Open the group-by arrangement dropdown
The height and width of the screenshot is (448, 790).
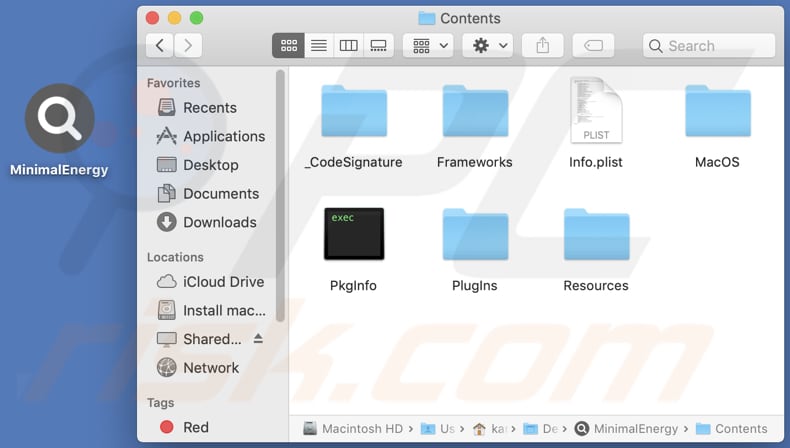click(x=427, y=45)
